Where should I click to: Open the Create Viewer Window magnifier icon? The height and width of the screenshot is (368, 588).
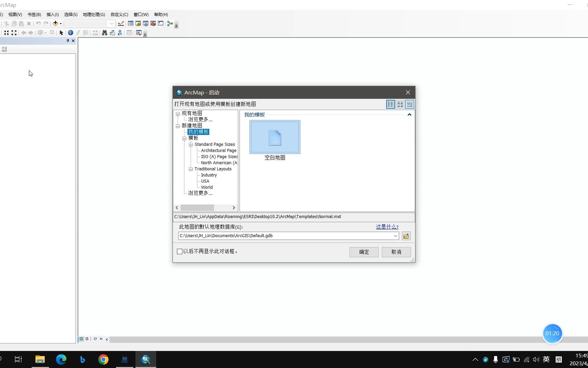pos(138,33)
